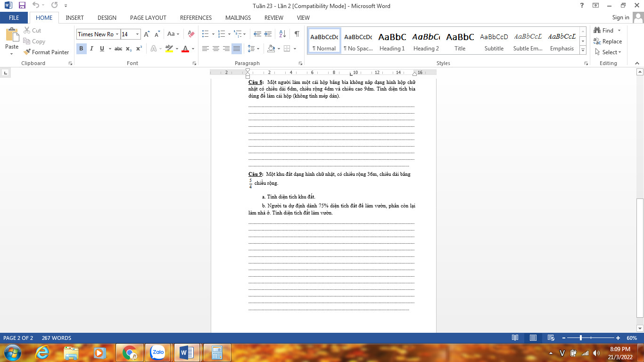This screenshot has height=362, width=644.
Task: Click the Replace button
Action: (608, 41)
